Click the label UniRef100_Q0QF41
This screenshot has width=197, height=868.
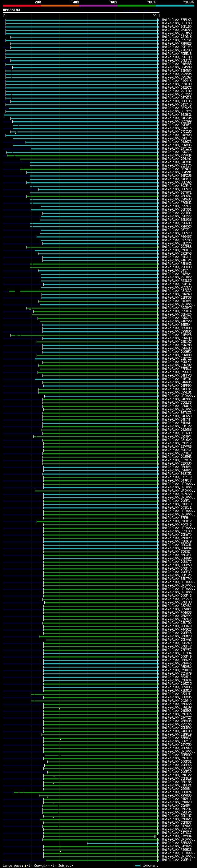[x=177, y=860]
